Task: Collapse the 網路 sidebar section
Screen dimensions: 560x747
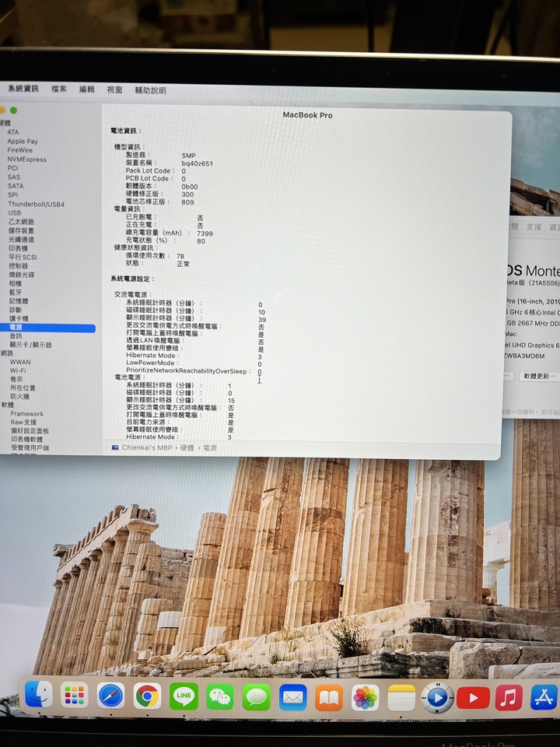Action: (x=7, y=353)
